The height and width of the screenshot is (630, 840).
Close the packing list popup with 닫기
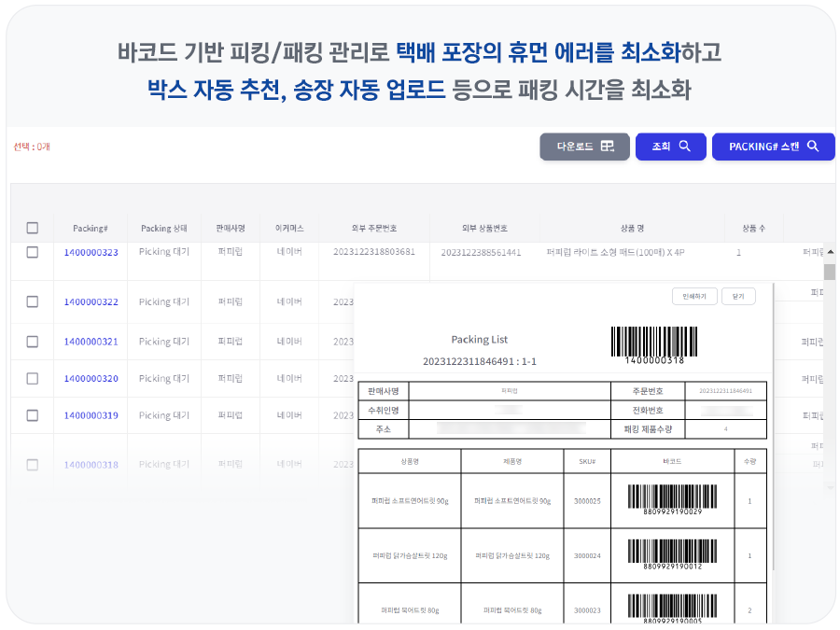click(738, 296)
